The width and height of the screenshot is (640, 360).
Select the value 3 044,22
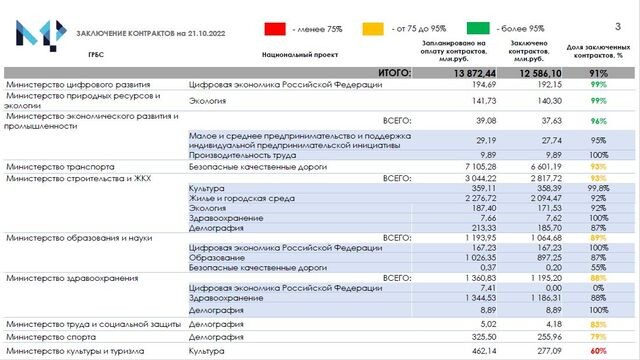pos(481,179)
